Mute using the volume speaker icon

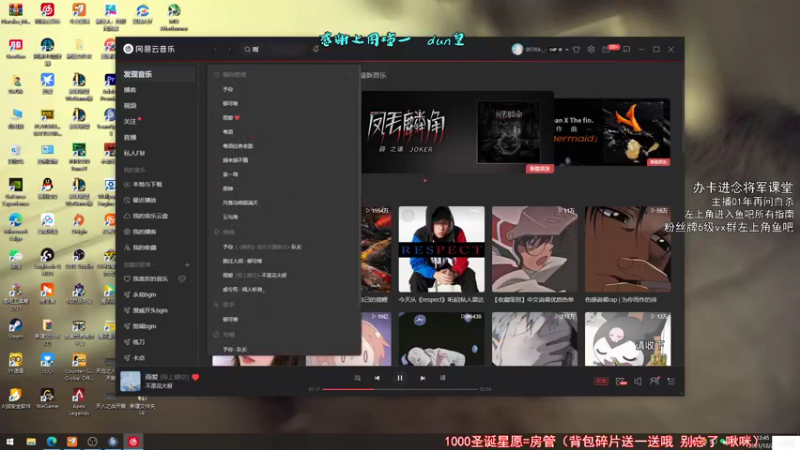[638, 381]
